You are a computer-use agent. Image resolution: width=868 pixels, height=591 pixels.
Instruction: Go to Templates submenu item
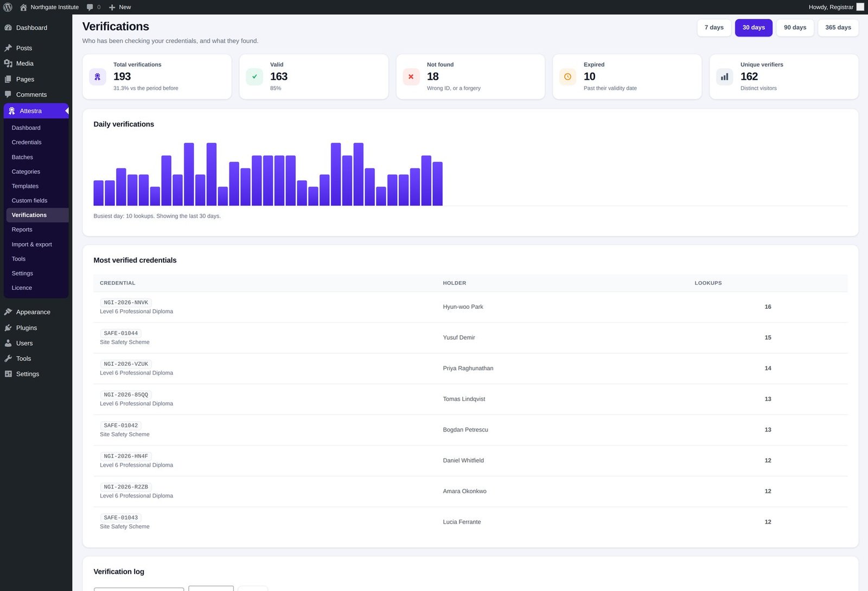[25, 186]
